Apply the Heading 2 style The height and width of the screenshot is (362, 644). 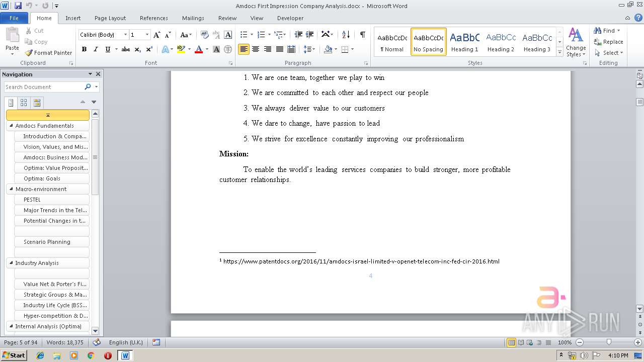click(501, 42)
